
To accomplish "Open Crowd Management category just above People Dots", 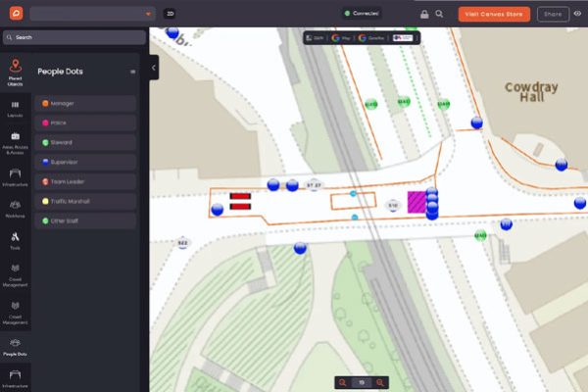I will [16, 313].
